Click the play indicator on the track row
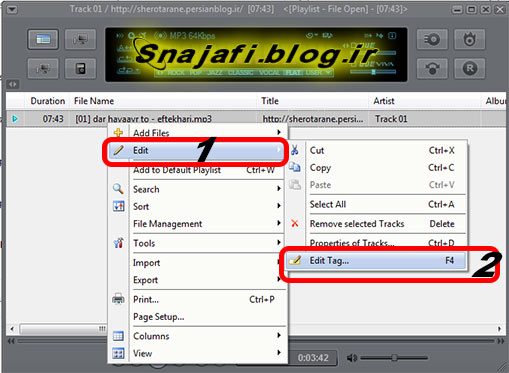 [x=15, y=119]
